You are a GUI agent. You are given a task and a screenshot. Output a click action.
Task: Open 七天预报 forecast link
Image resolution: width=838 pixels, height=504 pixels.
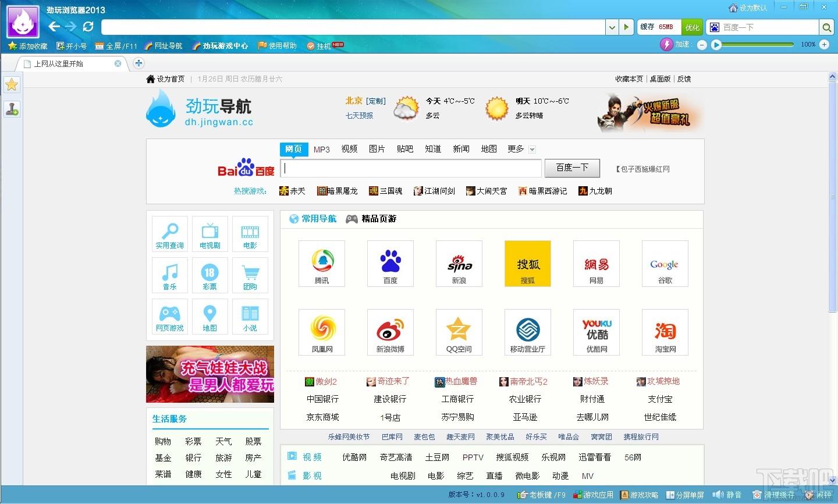[360, 115]
